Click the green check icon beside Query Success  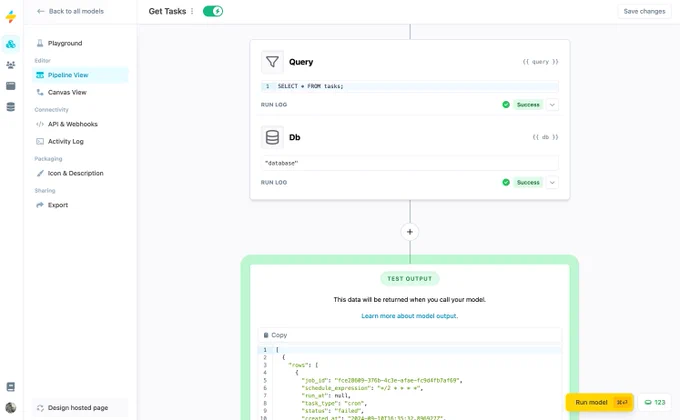506,105
